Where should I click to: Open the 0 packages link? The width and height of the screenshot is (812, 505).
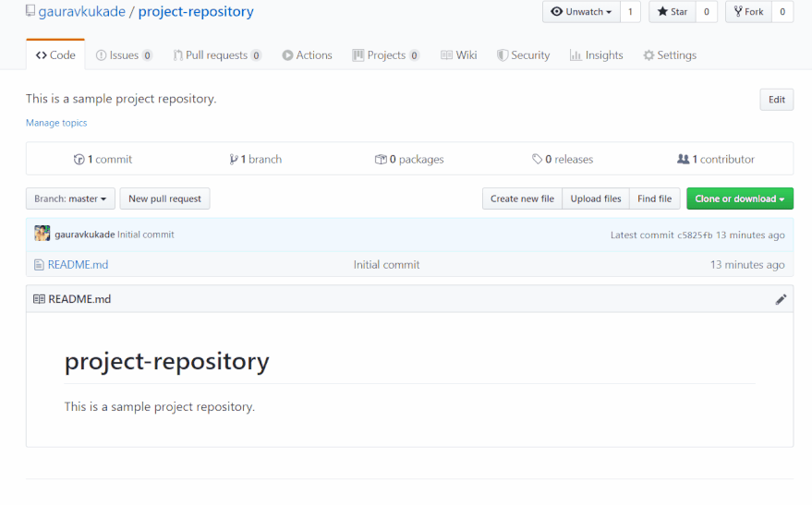pyautogui.click(x=409, y=159)
